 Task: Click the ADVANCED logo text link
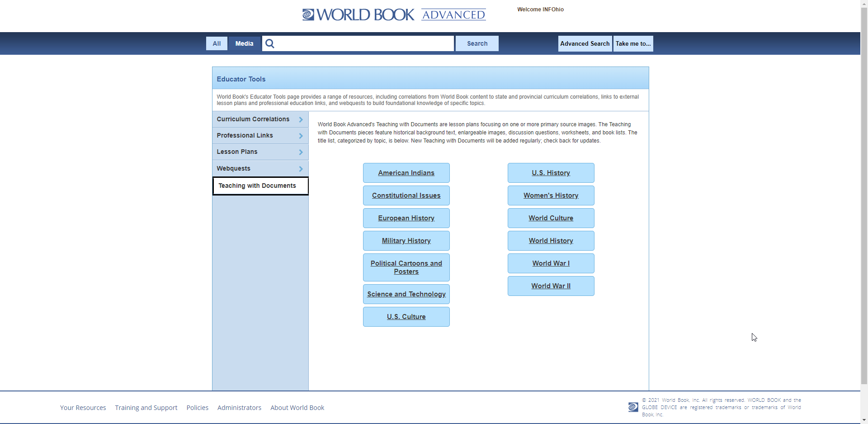pyautogui.click(x=453, y=14)
